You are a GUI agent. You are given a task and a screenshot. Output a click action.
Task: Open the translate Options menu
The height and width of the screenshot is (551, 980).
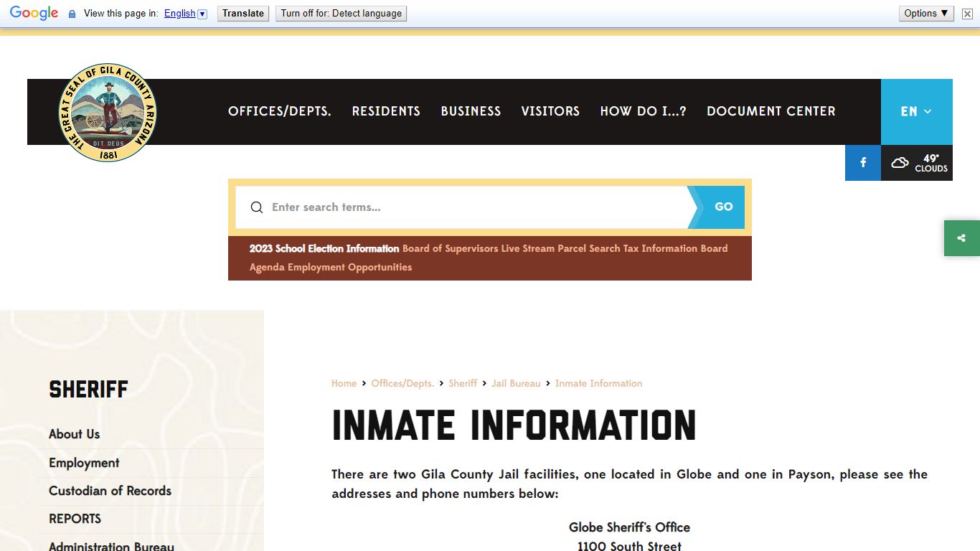926,14
